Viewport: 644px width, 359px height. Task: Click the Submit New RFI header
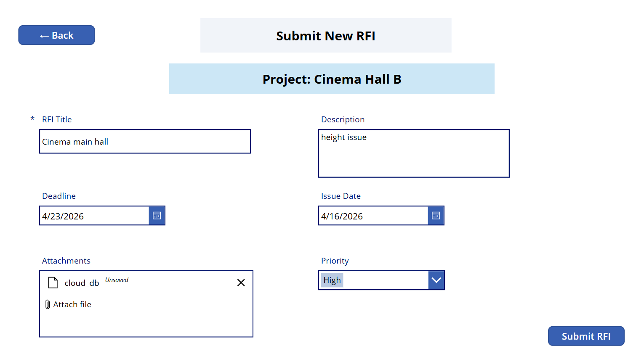pyautogui.click(x=326, y=36)
